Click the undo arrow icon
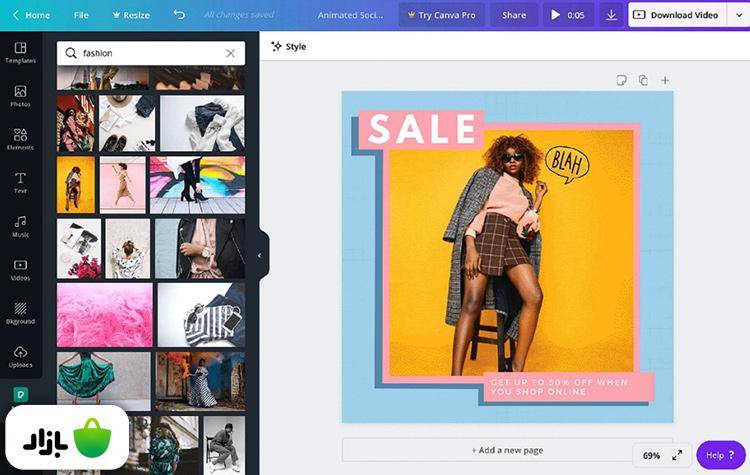The height and width of the screenshot is (475, 750). tap(179, 15)
